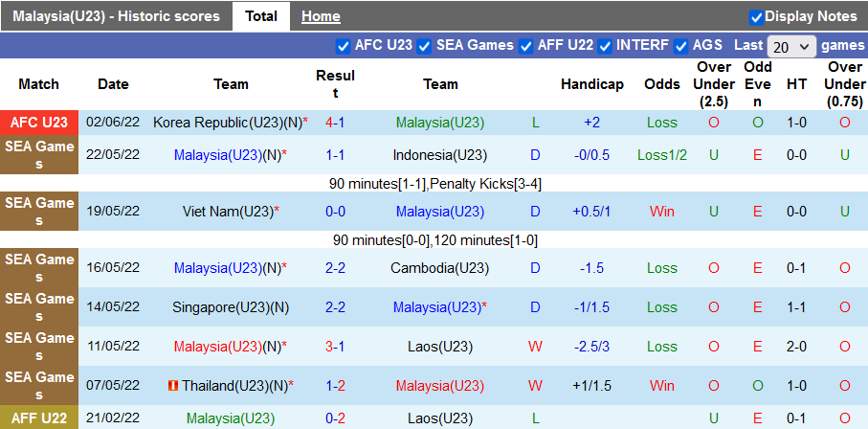This screenshot has width=868, height=429.
Task: Open the 3-1 result against Laos(U23)
Action: pyautogui.click(x=335, y=347)
